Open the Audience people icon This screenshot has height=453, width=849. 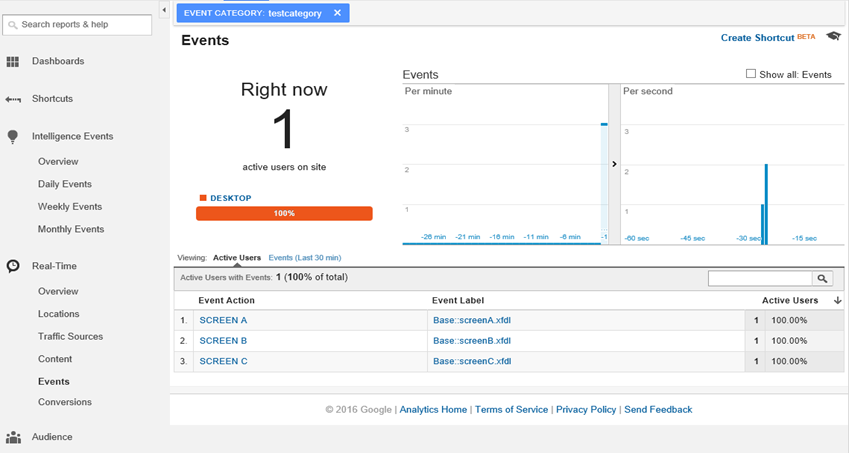[x=13, y=437]
